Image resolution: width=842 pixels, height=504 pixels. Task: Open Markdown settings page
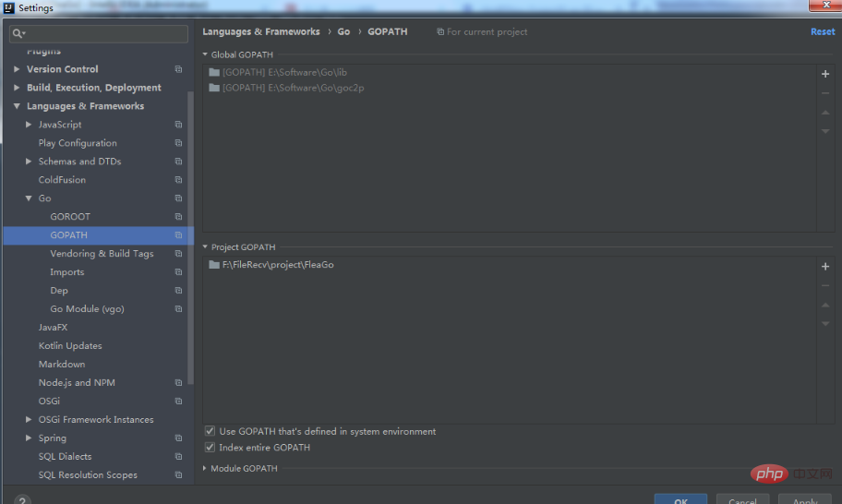click(x=62, y=364)
